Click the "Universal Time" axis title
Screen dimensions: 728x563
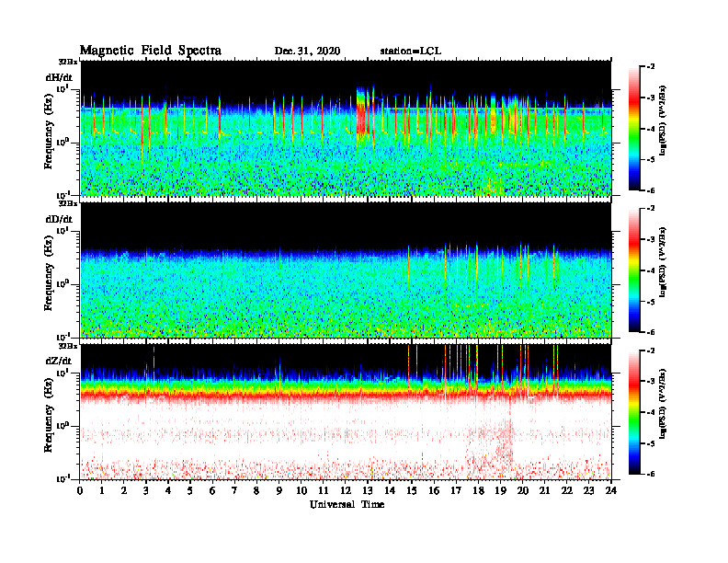click(347, 504)
